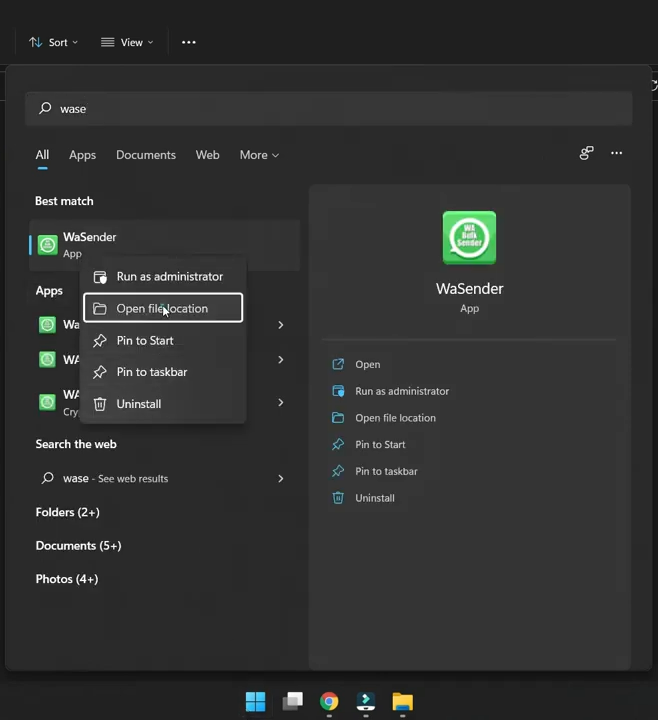
Task: Expand the More filter dropdown
Action: [259, 155]
